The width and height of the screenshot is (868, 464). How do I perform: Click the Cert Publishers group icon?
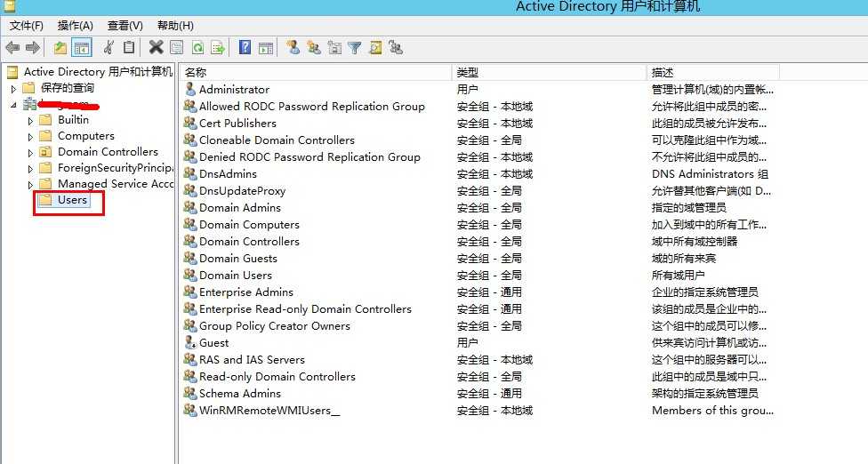190,123
